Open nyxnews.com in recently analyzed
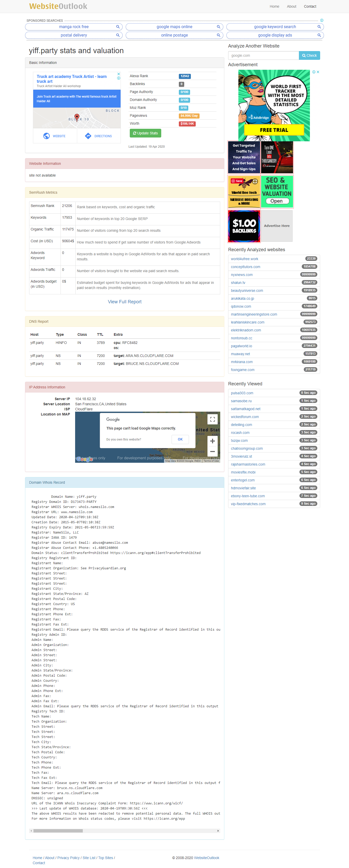The height and width of the screenshot is (868, 349). (x=241, y=275)
